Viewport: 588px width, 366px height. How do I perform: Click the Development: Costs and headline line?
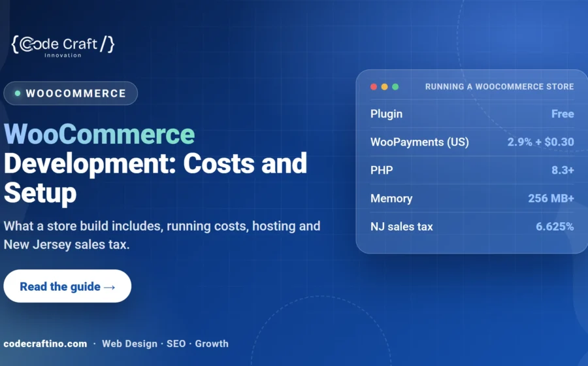155,164
